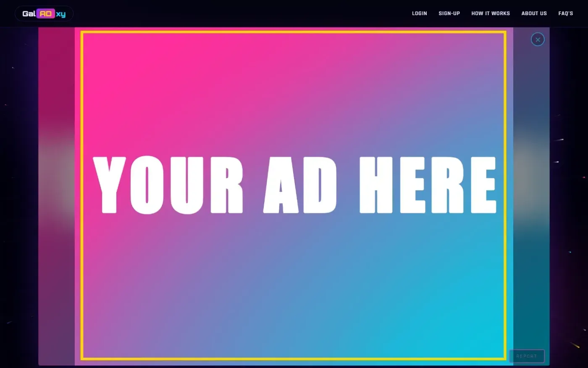Image resolution: width=588 pixels, height=368 pixels.
Task: Select the dimmed next ad panel on right
Action: tap(531, 196)
